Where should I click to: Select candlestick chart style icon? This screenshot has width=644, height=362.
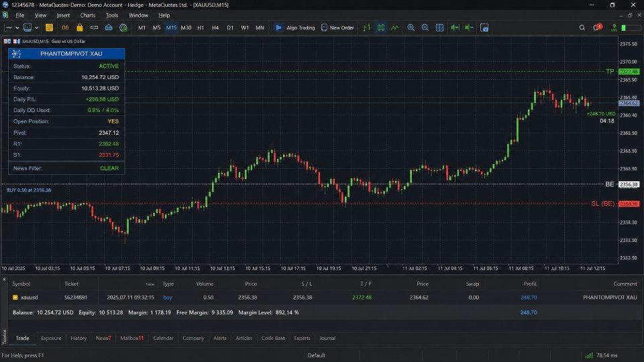[381, 27]
